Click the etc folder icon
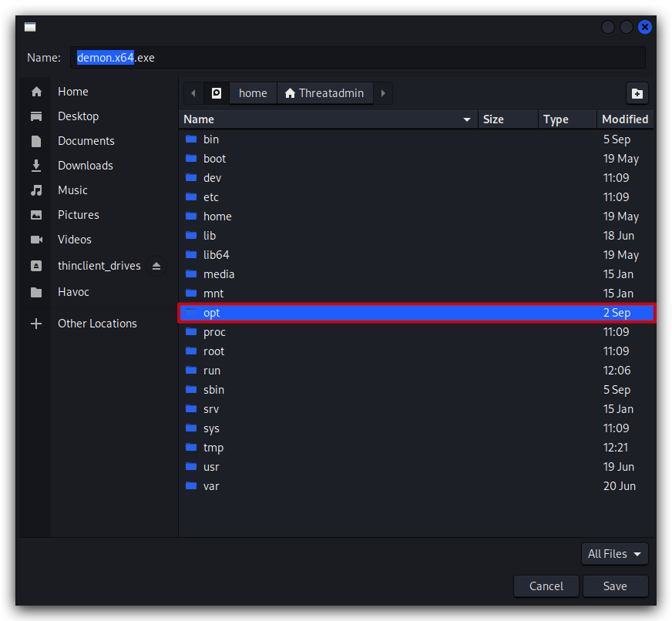 click(x=191, y=196)
